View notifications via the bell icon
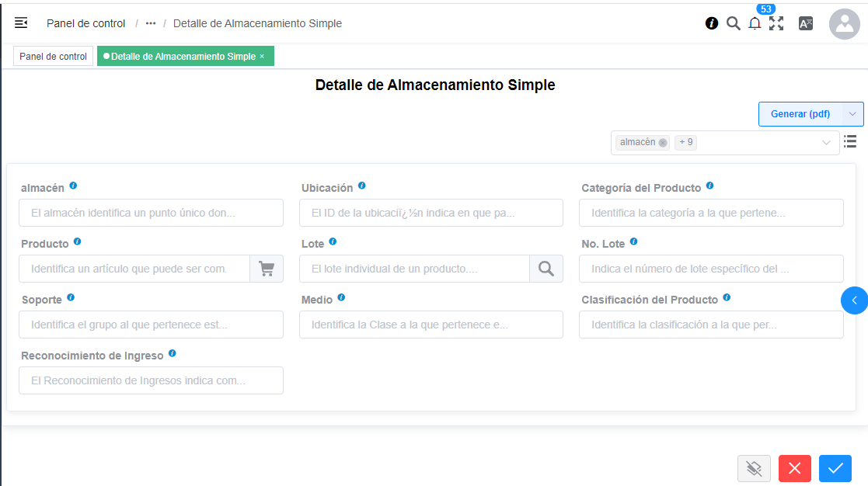 click(755, 24)
